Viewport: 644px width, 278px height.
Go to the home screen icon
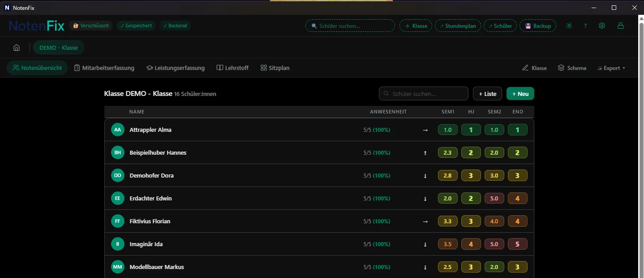click(x=17, y=48)
